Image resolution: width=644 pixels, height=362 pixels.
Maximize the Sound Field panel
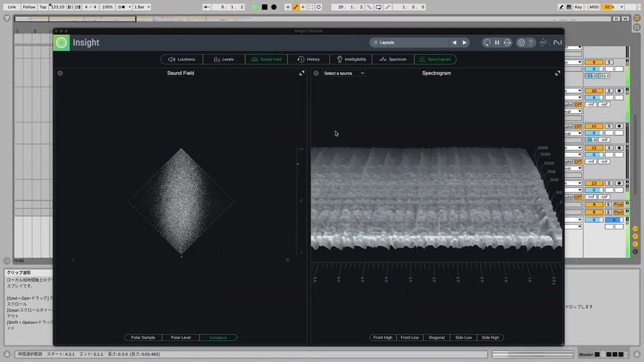[301, 73]
